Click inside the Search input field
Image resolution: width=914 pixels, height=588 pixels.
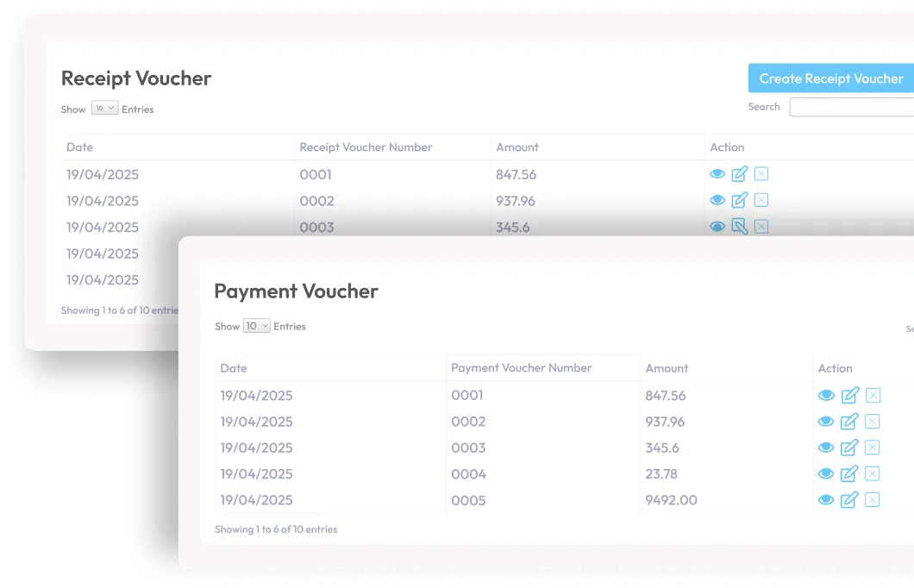point(854,107)
